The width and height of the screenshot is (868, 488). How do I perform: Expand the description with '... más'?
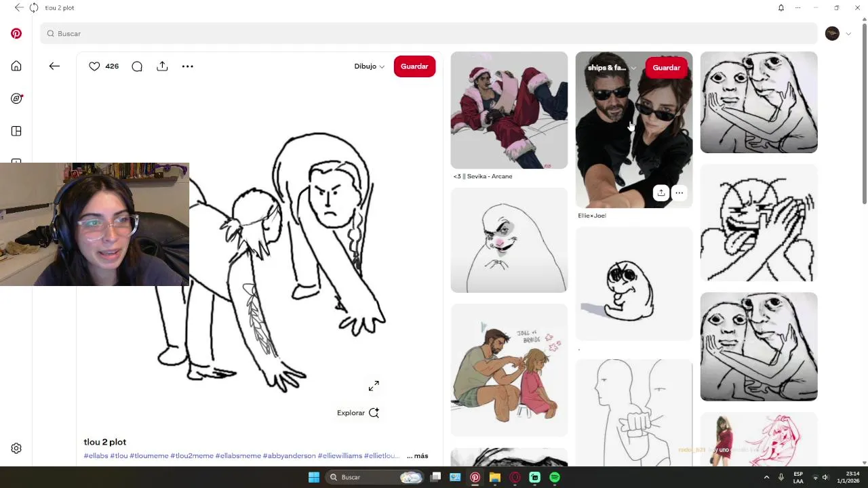pos(417,456)
